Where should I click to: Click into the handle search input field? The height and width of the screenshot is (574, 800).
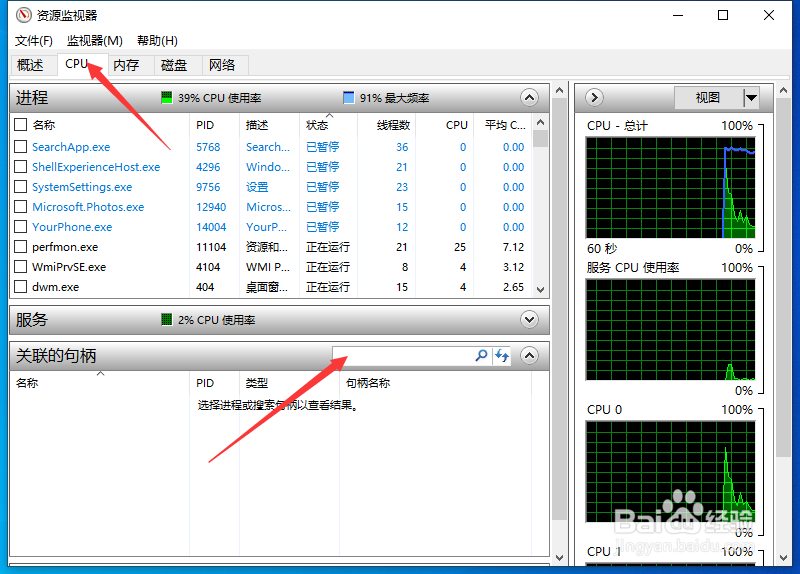click(403, 355)
